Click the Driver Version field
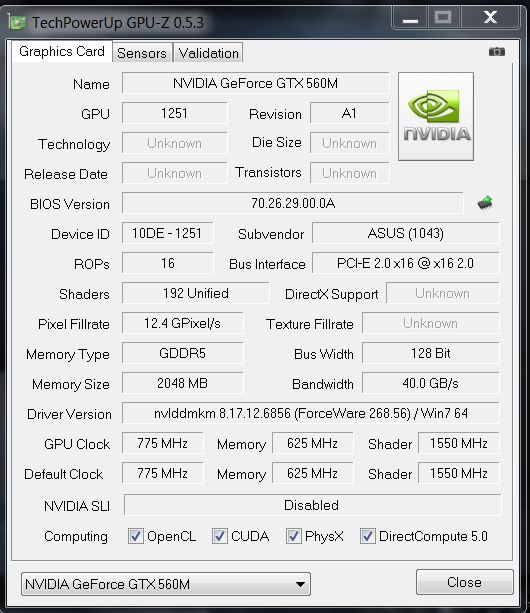The height and width of the screenshot is (613, 530). click(311, 413)
